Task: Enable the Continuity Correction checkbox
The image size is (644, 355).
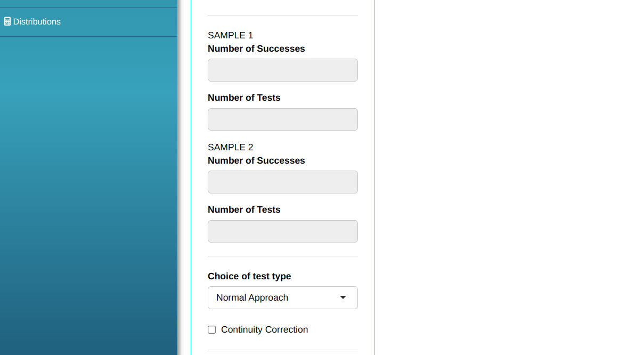Action: click(x=212, y=330)
